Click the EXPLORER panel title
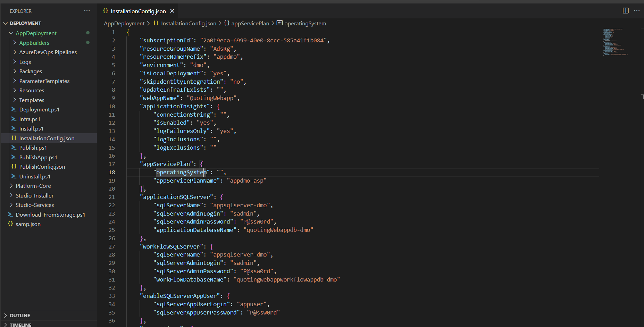The height and width of the screenshot is (327, 644). pos(20,11)
